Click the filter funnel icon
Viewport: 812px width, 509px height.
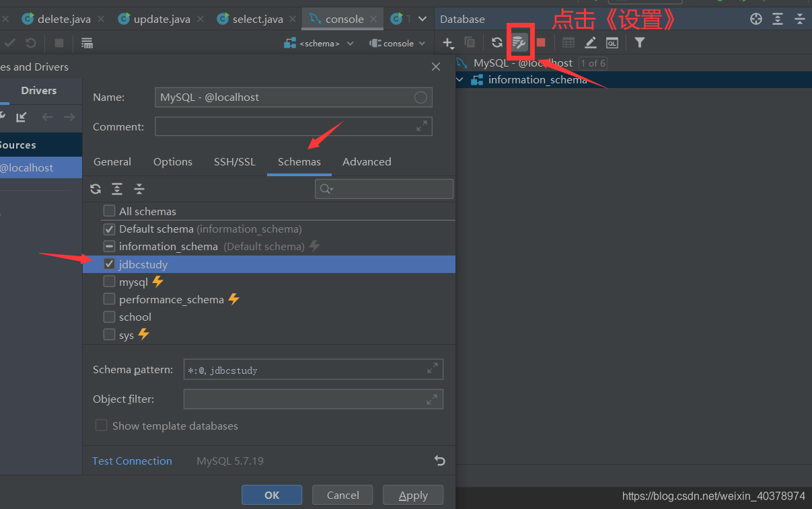(x=640, y=42)
